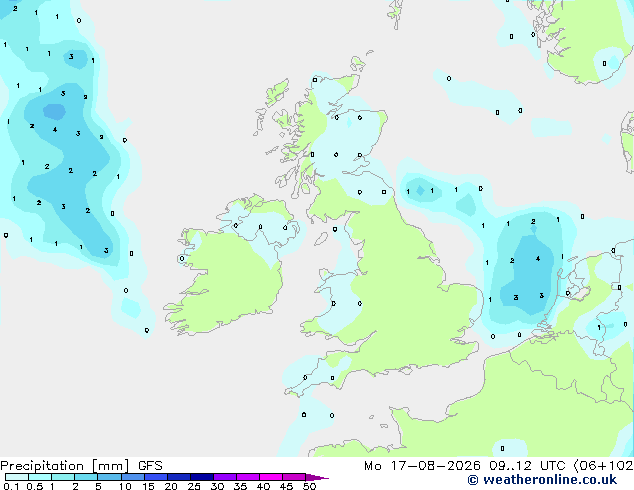The width and height of the screenshot is (634, 490).
Task: Click the 'Mo 17-08-2026' date text
Action: [422, 466]
